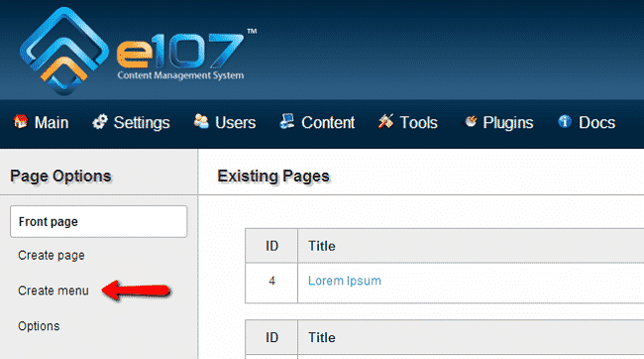
Task: Click the ID header in the second table
Action: pyautogui.click(x=271, y=337)
